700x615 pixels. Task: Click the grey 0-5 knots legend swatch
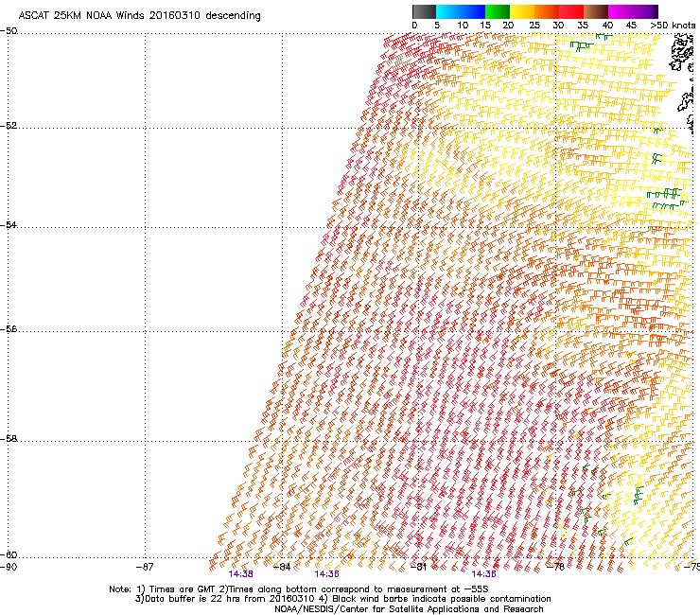(424, 11)
